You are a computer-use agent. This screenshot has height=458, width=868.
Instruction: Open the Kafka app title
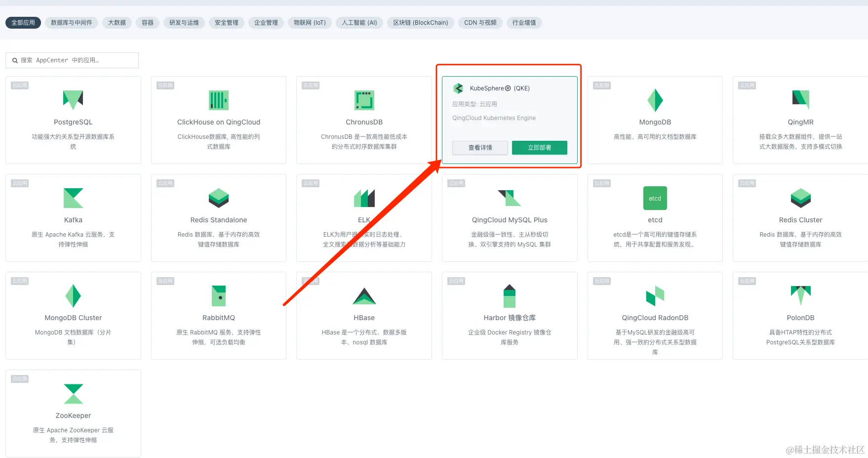[x=73, y=220]
